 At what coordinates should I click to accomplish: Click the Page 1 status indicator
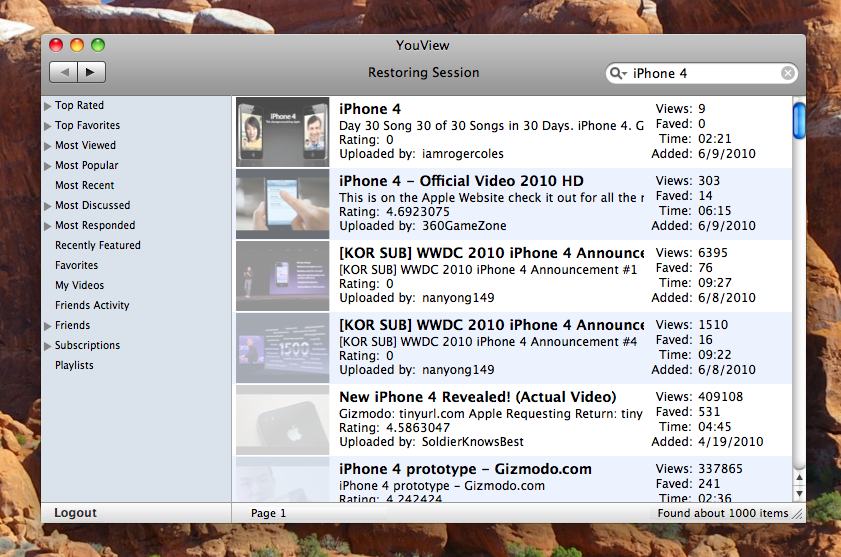tap(268, 513)
